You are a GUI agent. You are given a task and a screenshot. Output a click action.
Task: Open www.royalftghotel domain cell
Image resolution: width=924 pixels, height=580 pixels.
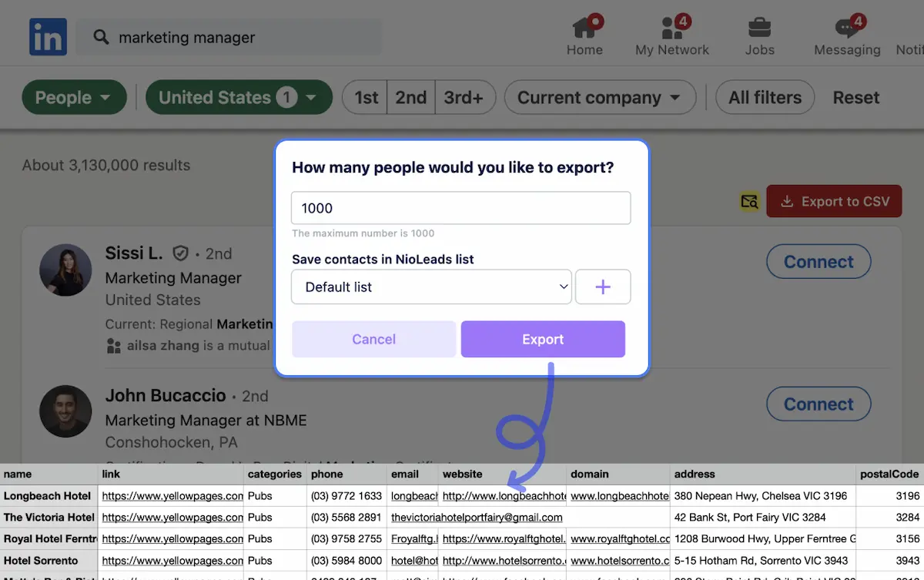pos(620,539)
